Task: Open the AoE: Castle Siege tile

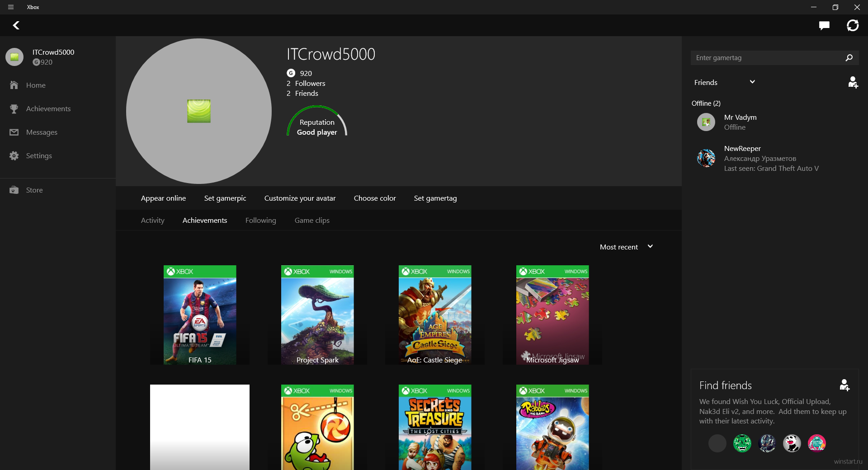Action: 435,315
